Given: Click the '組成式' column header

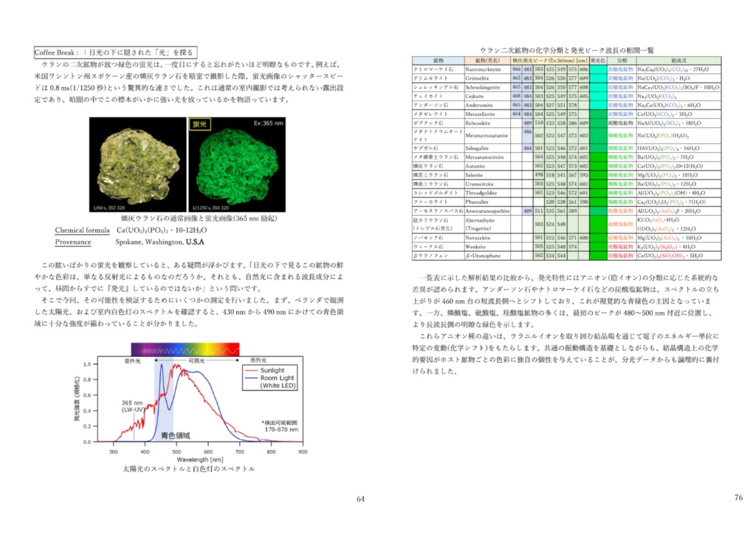Looking at the screenshot, I should point(678,61).
